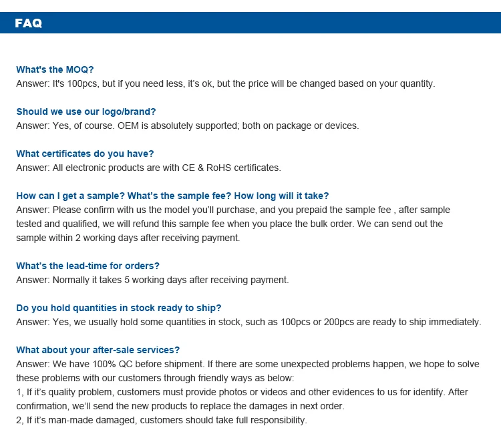Click the "sample within 2 working days" line

coord(128,238)
